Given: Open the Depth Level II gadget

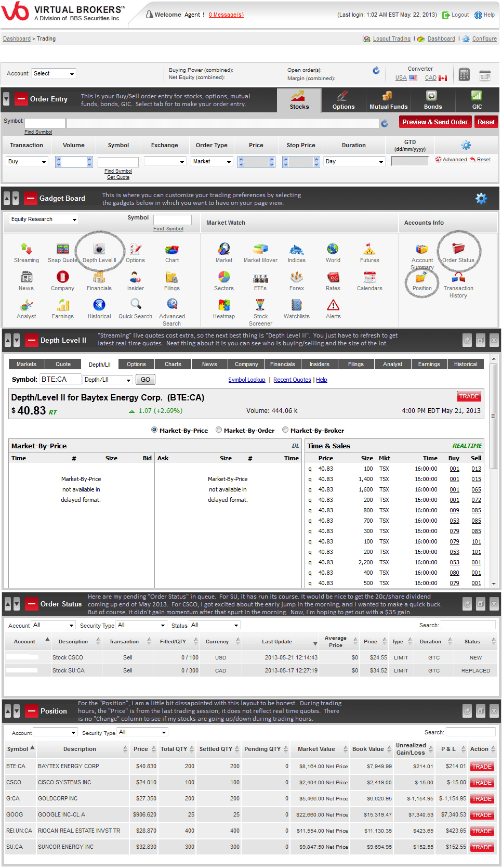Looking at the screenshot, I should [99, 249].
